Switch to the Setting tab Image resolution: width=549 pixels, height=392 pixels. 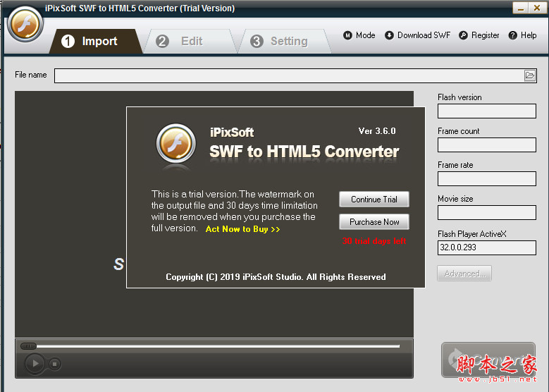click(x=284, y=42)
